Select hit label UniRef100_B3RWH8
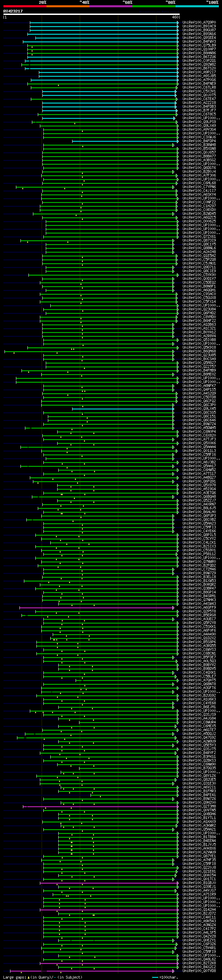 [199, 145]
